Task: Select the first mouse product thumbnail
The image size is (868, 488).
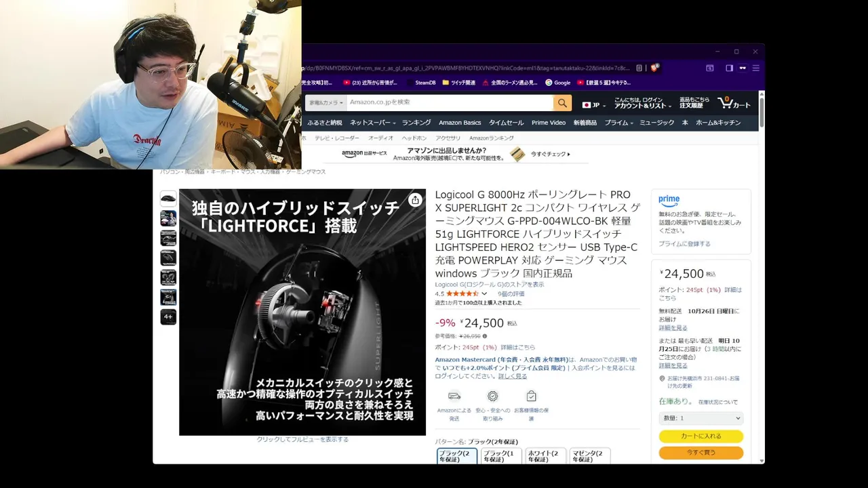Action: (168, 199)
